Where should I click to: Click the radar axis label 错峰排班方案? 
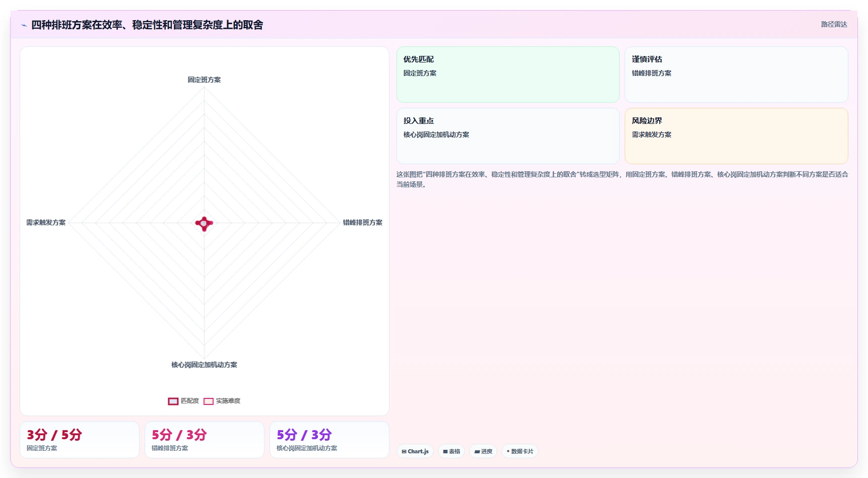click(362, 222)
